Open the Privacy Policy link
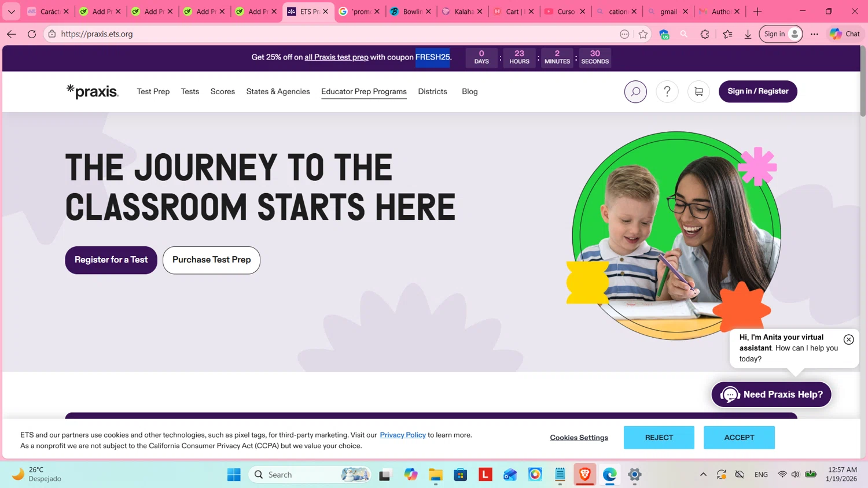Image resolution: width=868 pixels, height=488 pixels. pos(403,435)
